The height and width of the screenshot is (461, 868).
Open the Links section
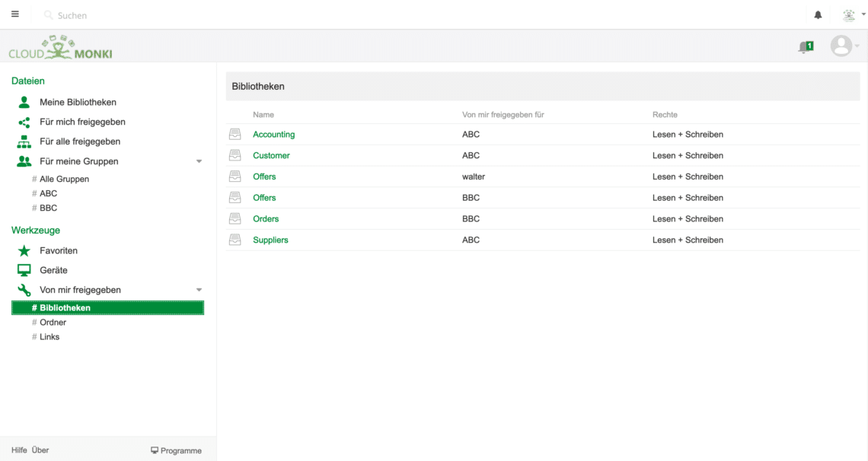click(49, 336)
